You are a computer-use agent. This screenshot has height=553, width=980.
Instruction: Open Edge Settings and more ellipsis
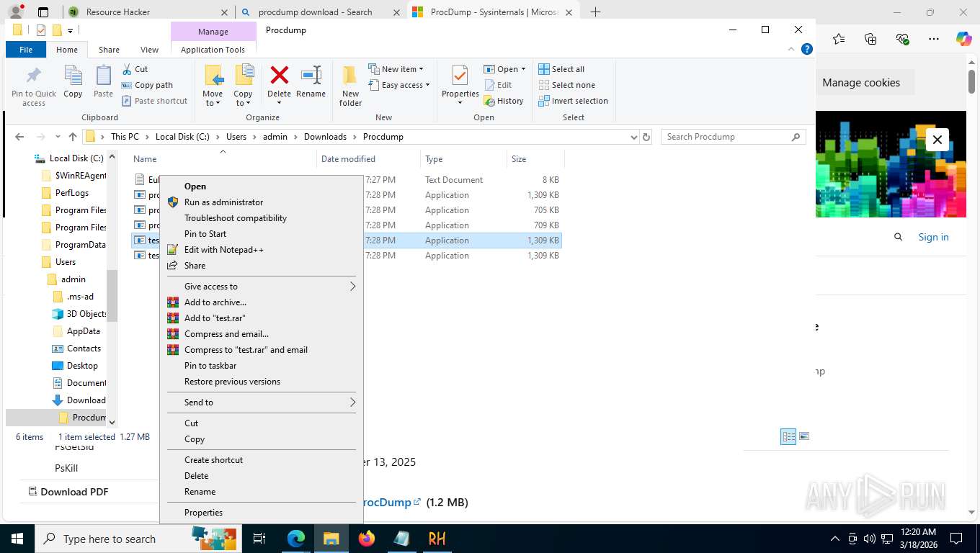933,39
